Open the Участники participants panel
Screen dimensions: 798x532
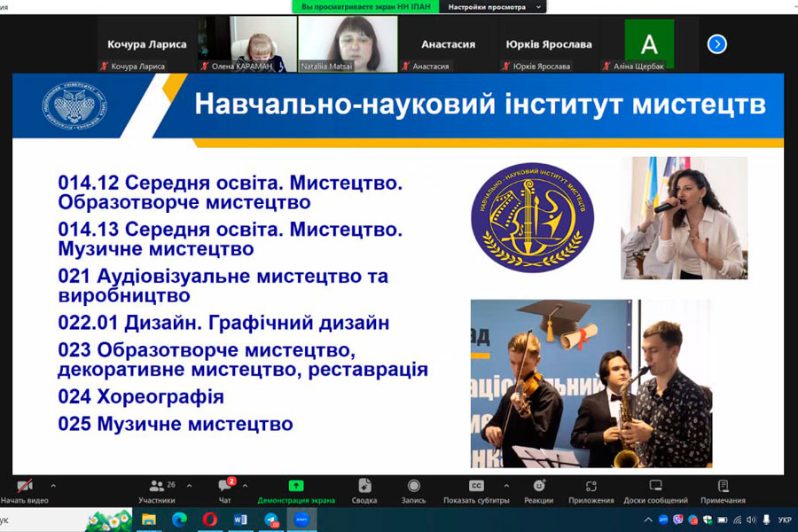tap(157, 490)
